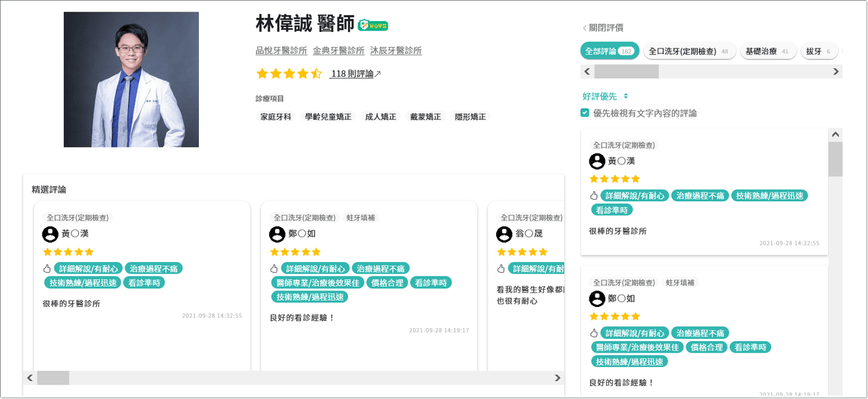
Task: Click thumbs-up icon in 黃○漢 featured card
Action: point(47,269)
